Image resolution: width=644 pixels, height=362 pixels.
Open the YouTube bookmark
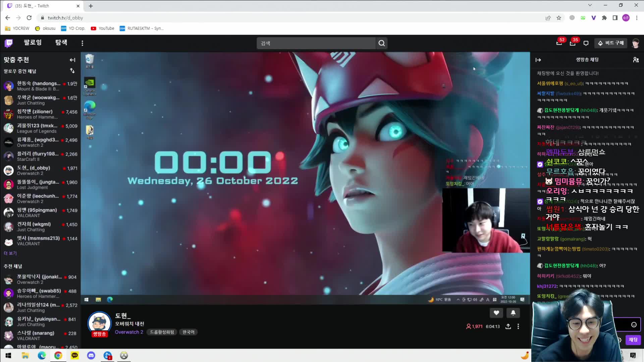point(103,28)
